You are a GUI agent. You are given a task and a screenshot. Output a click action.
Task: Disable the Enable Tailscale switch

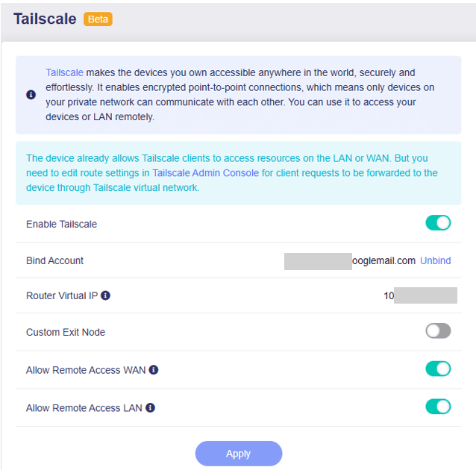(x=438, y=223)
